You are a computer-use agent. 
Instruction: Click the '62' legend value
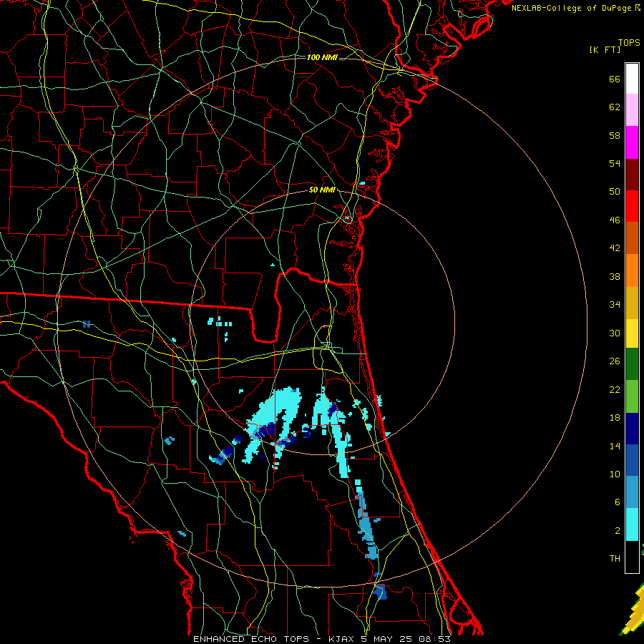[x=615, y=107]
